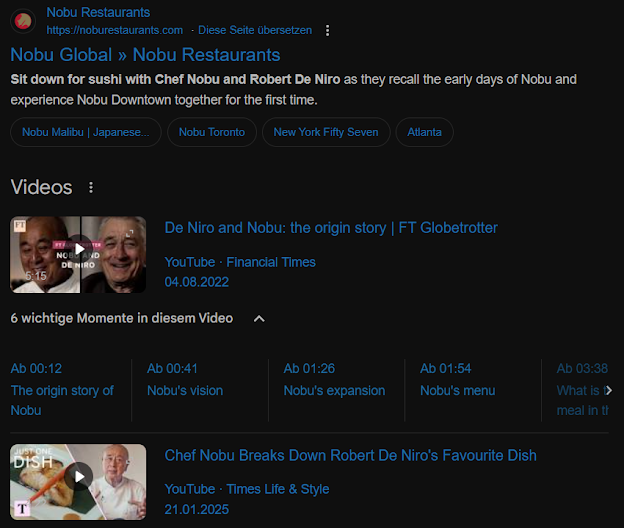
Task: Click Diese Seite übersetzen link
Action: (x=255, y=30)
